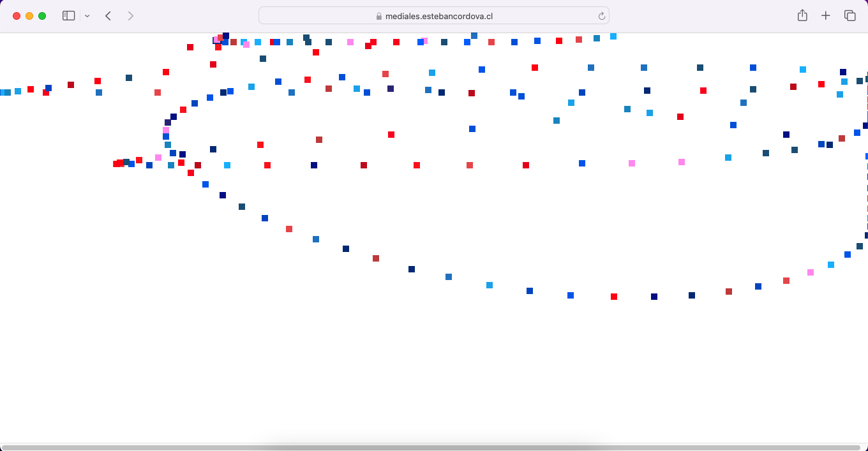Screen dimensions: 868x451
Task: Open the Share menu icon
Action: pyautogui.click(x=802, y=16)
